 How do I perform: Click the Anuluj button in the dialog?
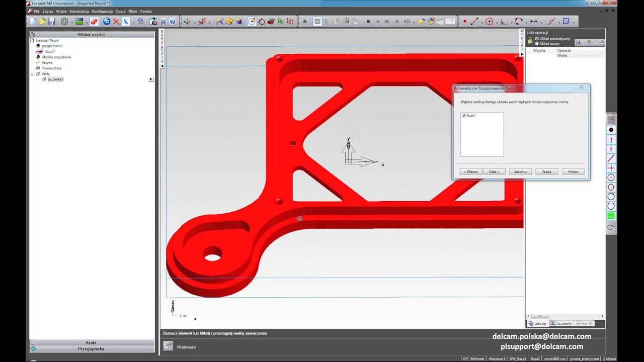click(x=547, y=171)
